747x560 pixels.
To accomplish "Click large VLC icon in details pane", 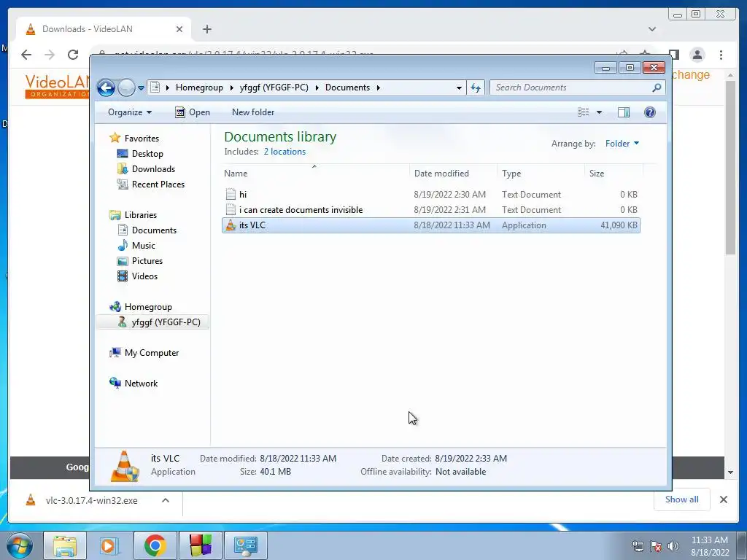I will click(124, 466).
